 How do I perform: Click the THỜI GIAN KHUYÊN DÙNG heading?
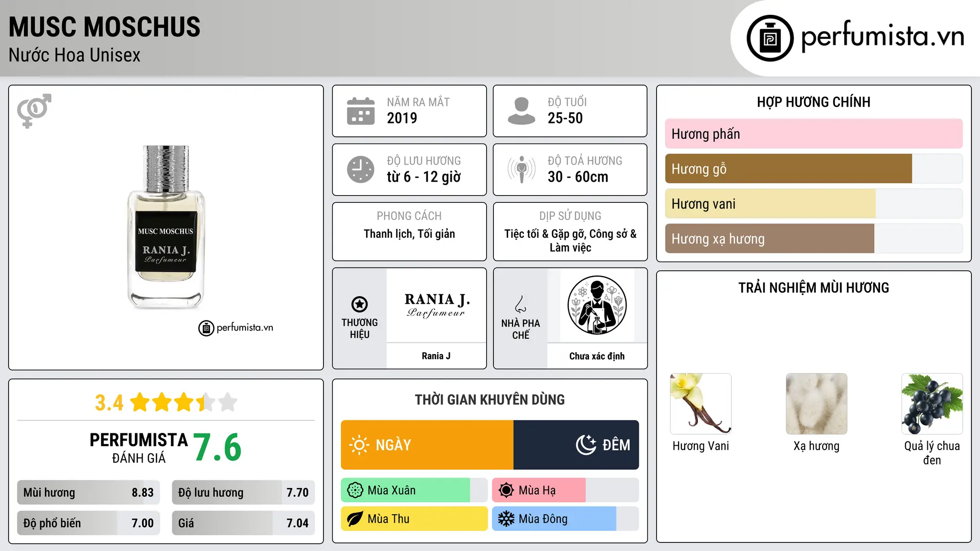pos(490,400)
